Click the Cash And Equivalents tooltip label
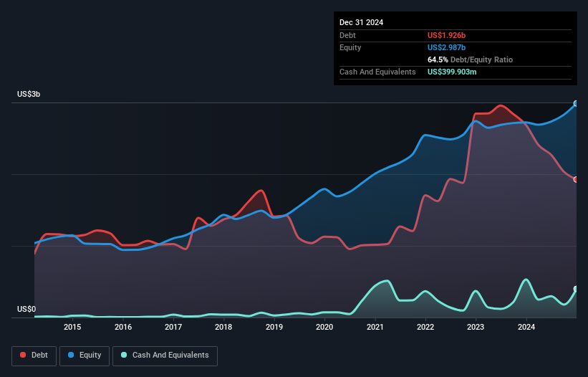 click(x=377, y=72)
